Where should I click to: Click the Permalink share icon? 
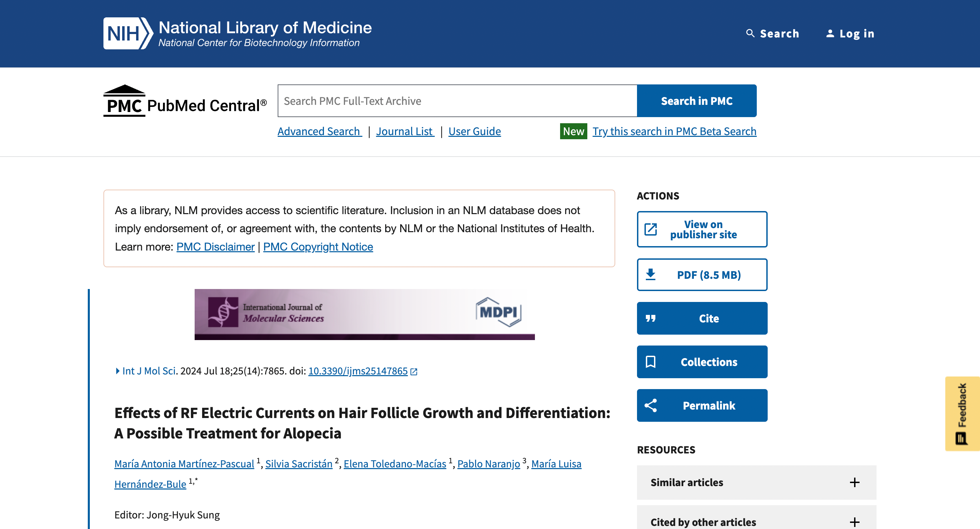tap(651, 405)
